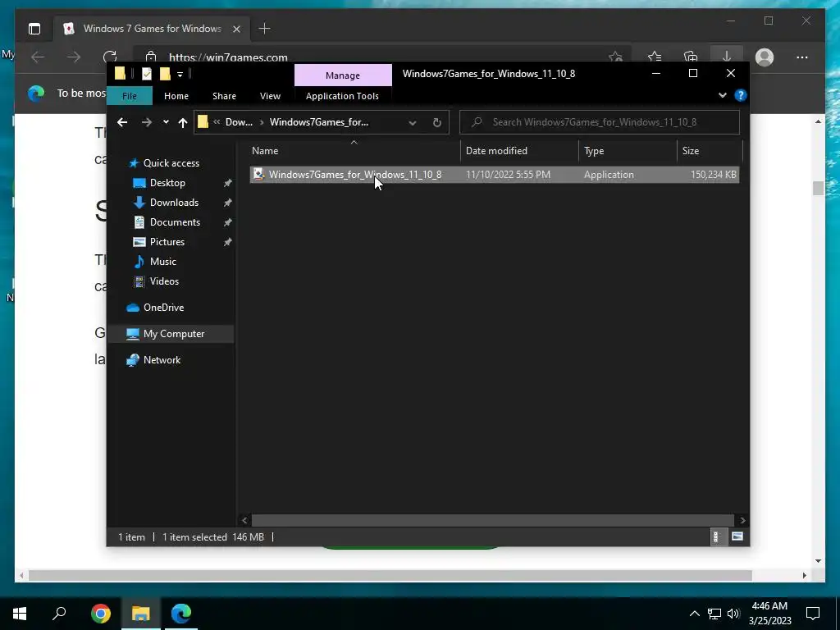Open Documents in navigation pane
The width and height of the screenshot is (840, 630).
point(175,222)
